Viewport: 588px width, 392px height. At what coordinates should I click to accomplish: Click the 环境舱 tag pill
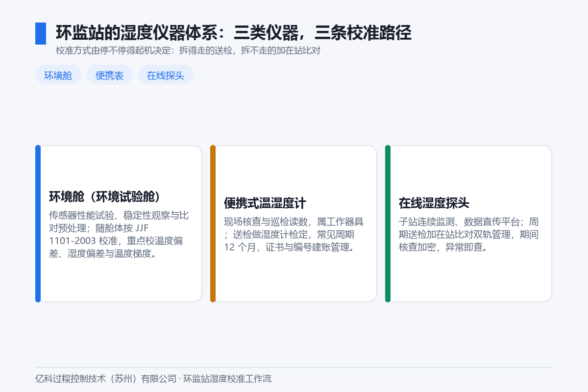click(x=58, y=75)
